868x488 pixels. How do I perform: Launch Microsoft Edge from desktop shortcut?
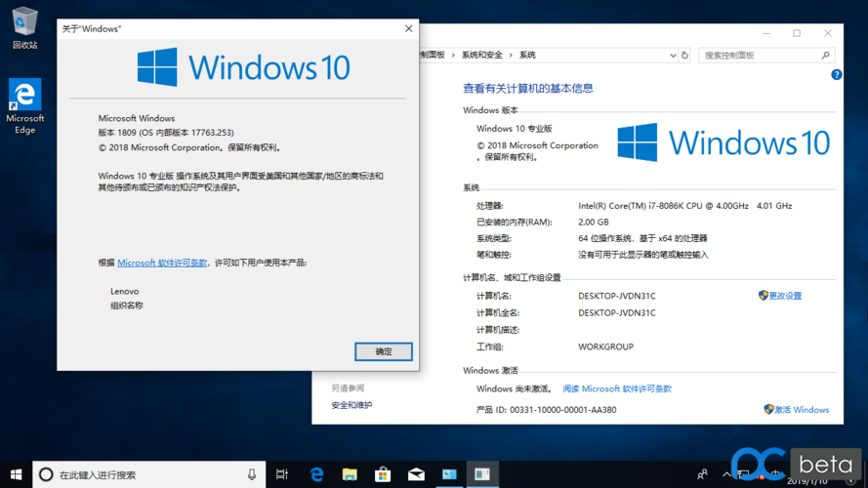coord(25,106)
